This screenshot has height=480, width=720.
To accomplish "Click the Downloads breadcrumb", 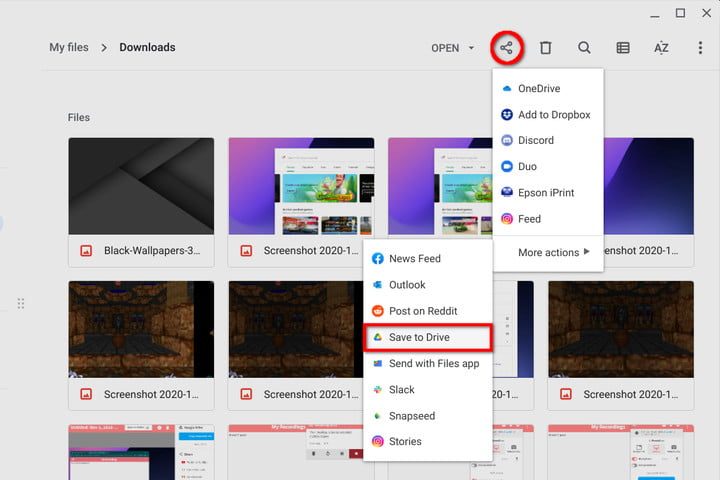I will pos(147,47).
